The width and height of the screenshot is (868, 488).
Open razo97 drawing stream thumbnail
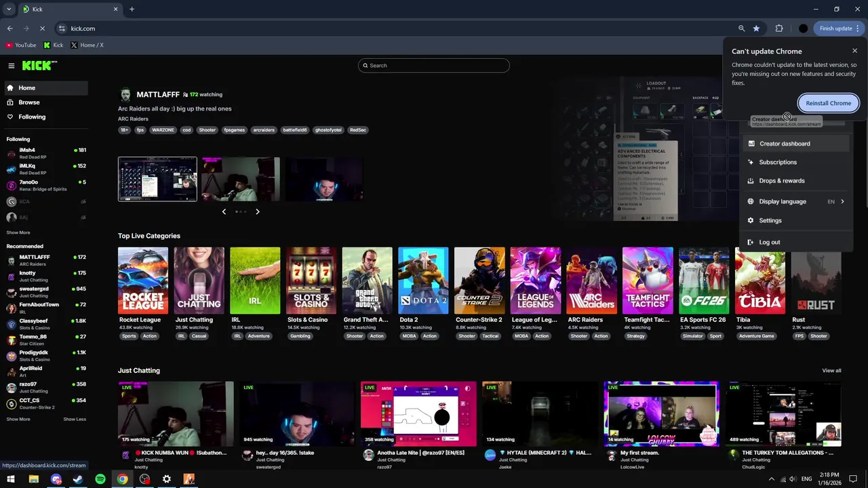(419, 414)
